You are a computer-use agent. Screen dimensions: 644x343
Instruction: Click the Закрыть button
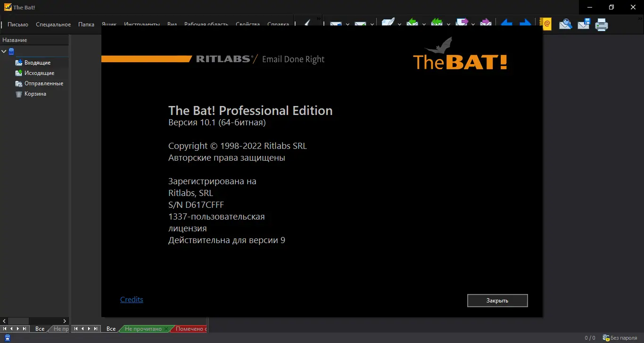(x=497, y=301)
